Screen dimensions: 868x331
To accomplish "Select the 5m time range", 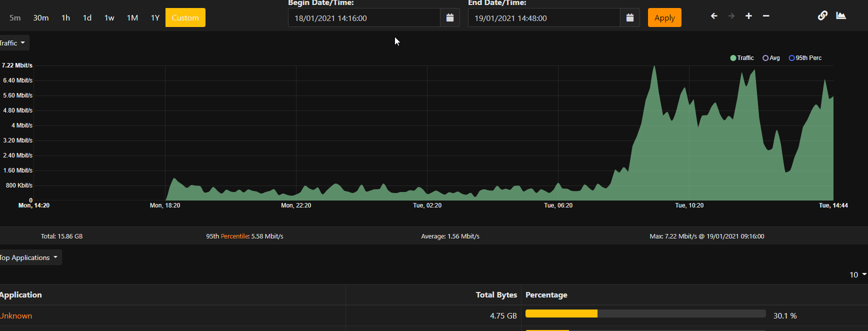I will coord(15,17).
